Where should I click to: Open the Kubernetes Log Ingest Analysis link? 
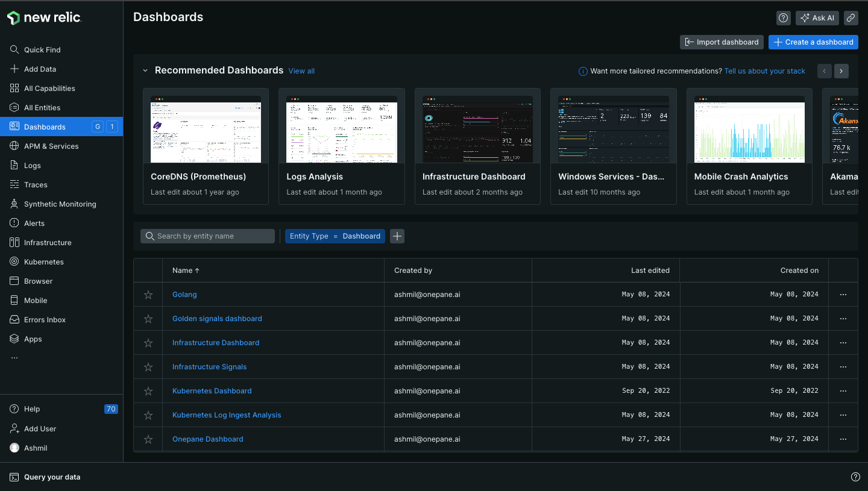227,415
